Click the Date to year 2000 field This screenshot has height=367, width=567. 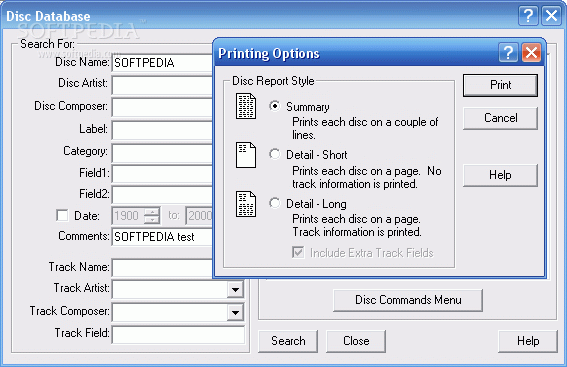(x=199, y=215)
